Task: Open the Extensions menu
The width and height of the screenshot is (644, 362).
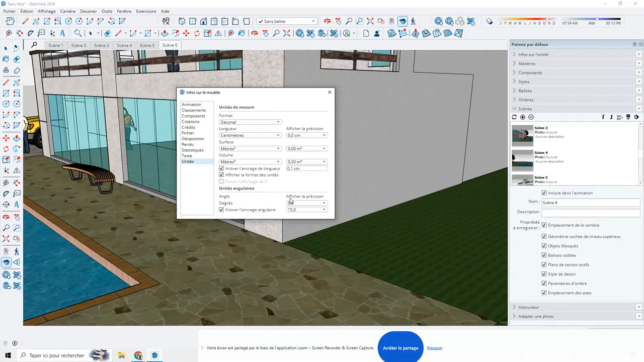Action: pos(146,11)
